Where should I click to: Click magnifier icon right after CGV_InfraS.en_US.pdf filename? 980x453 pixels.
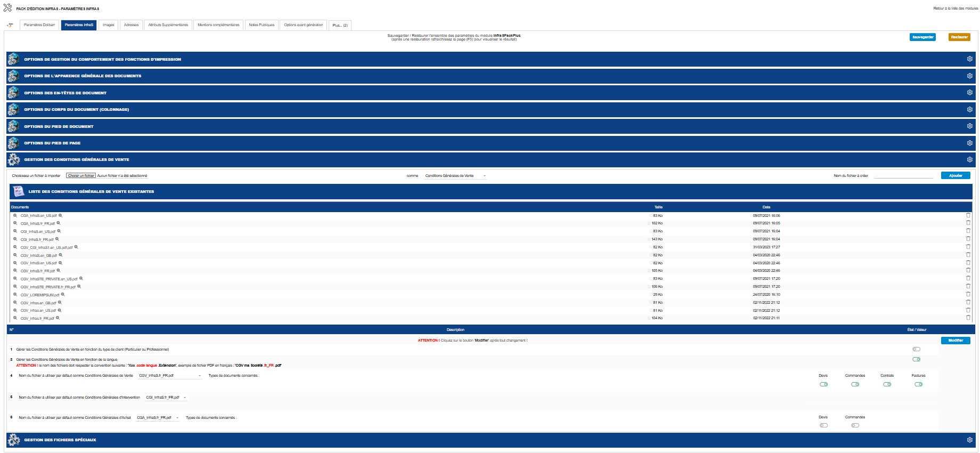(x=60, y=263)
